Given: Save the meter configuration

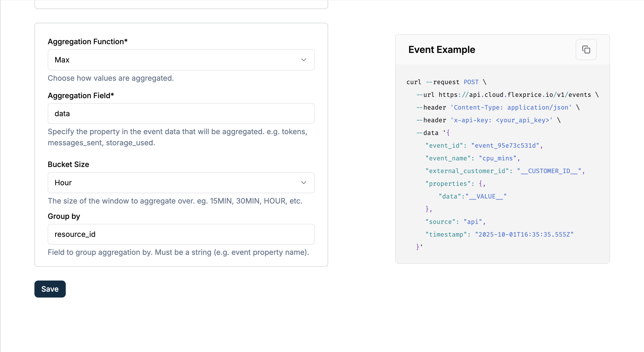Looking at the screenshot, I should coord(50,289).
